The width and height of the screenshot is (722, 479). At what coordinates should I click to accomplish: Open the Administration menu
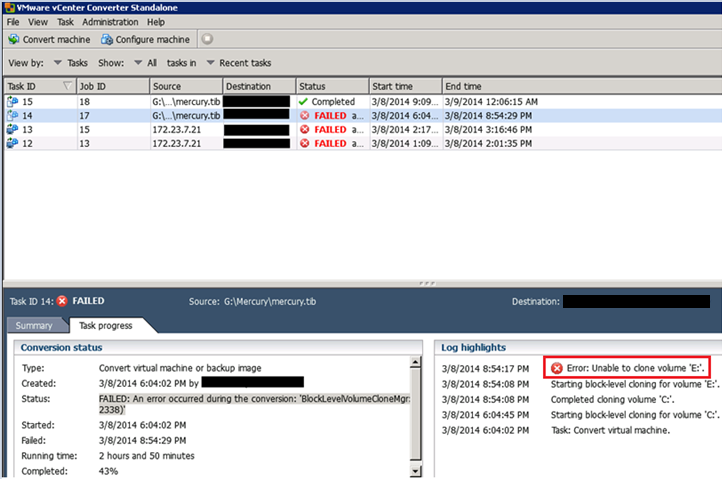[110, 22]
